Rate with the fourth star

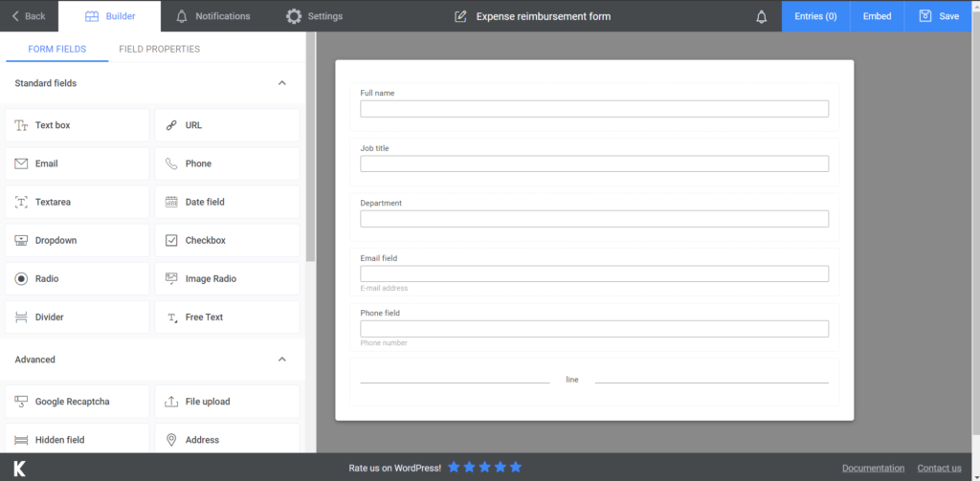(500, 468)
